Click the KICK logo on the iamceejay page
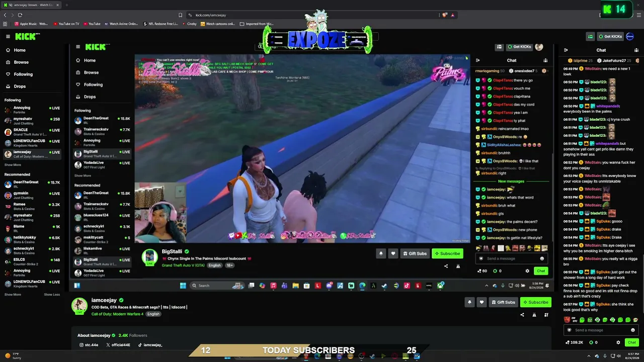Screen dimensions: 644x362 (27, 36)
